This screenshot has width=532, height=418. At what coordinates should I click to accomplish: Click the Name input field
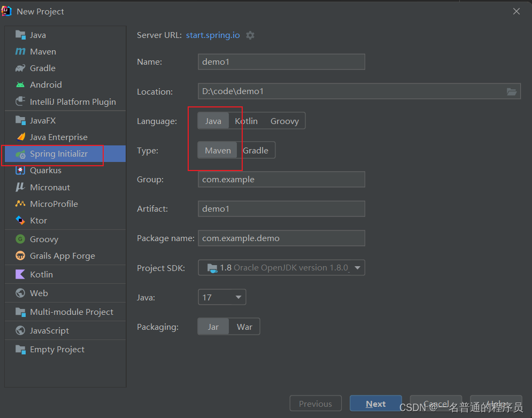coord(281,62)
